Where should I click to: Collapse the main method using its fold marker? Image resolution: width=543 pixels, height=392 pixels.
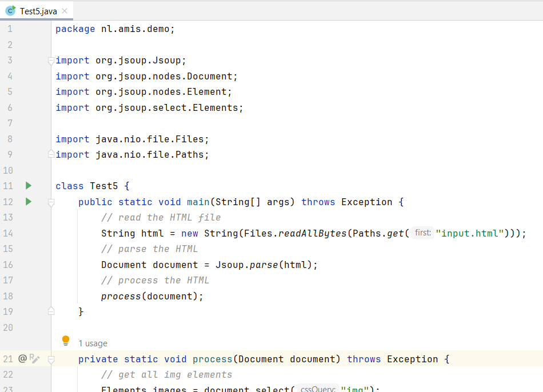(x=51, y=202)
